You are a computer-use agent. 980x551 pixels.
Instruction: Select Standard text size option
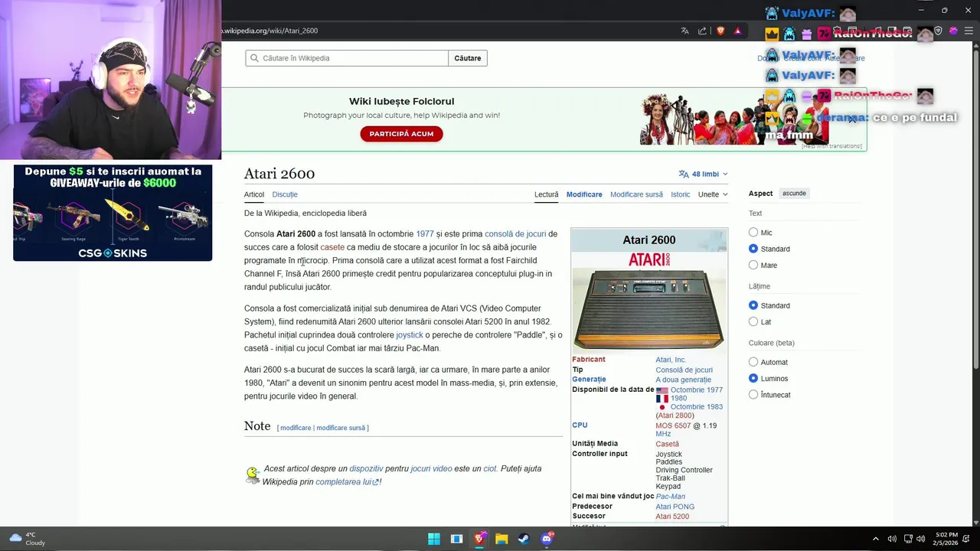(x=753, y=249)
